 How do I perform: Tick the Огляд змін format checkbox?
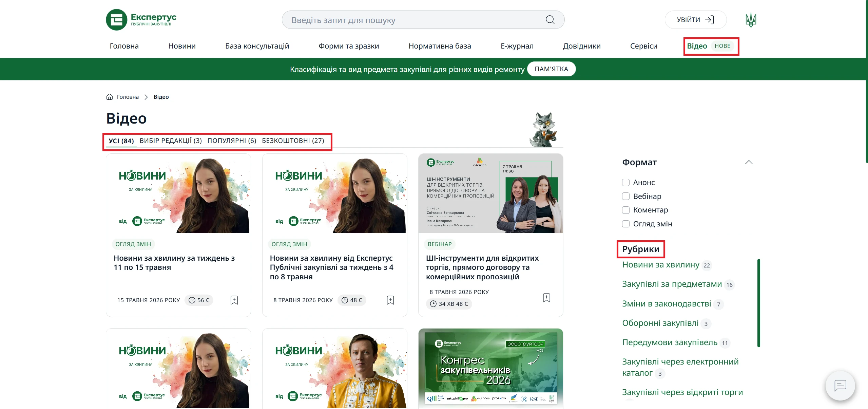click(x=626, y=224)
